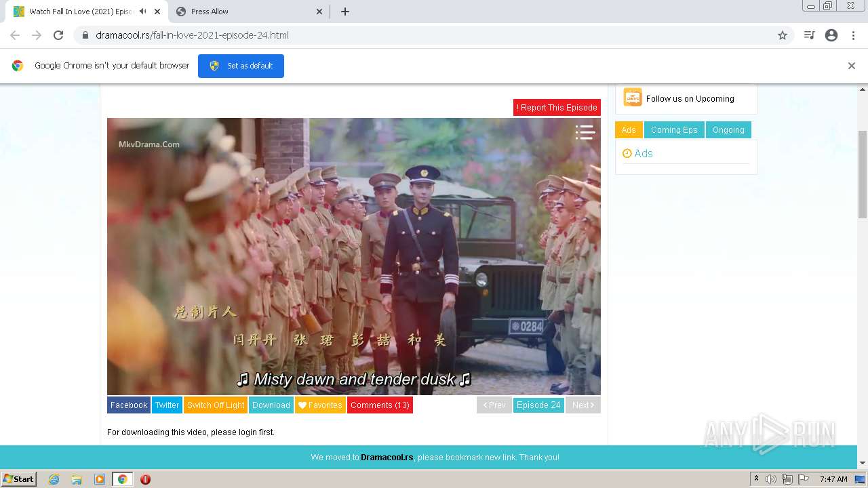The width and height of the screenshot is (868, 488).
Task: Show hidden tray icons
Action: coord(757,479)
